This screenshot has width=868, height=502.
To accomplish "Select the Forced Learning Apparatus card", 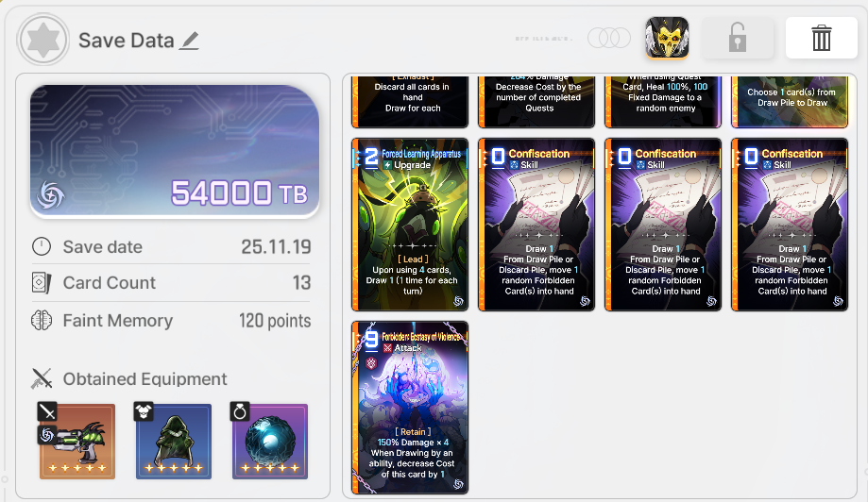I will click(x=410, y=225).
